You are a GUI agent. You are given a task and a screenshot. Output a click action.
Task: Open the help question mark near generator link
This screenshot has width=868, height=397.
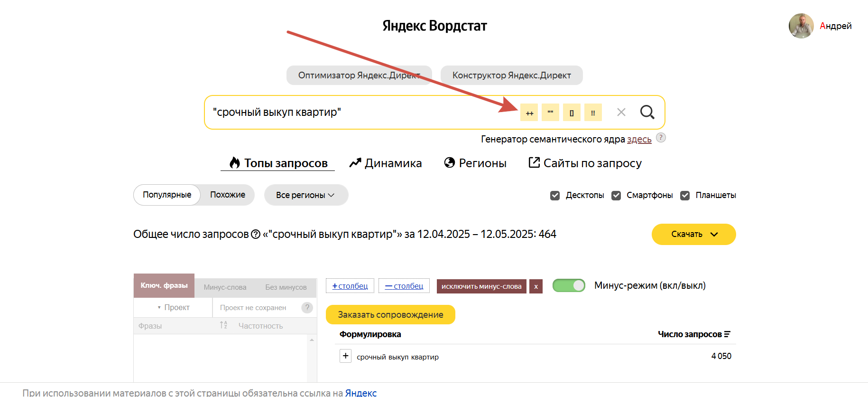(x=661, y=138)
